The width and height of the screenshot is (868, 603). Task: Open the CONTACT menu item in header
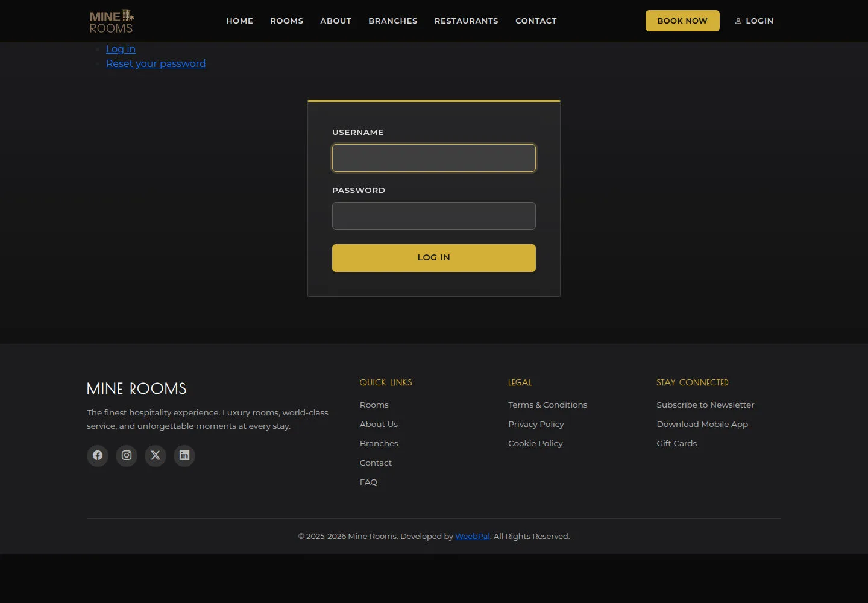point(536,21)
